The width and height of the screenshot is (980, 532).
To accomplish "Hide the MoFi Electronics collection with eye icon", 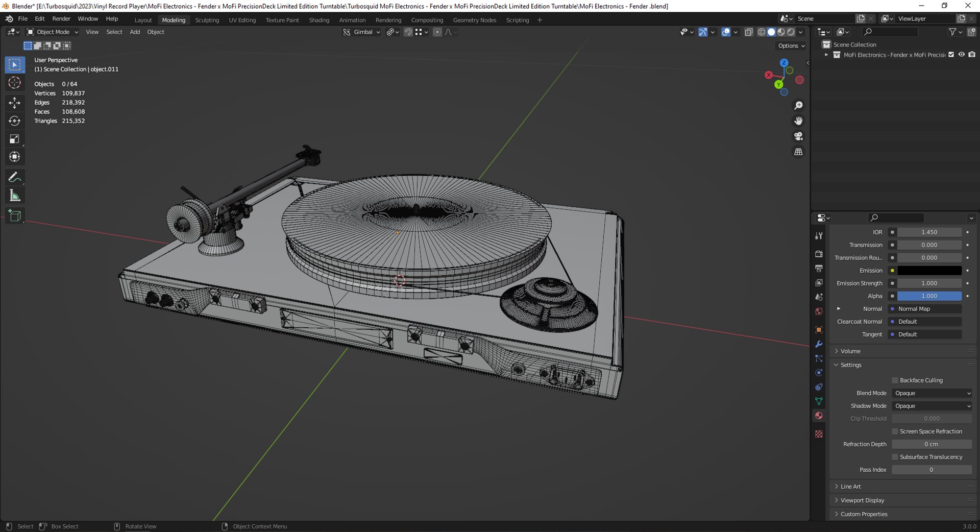I will [x=962, y=55].
